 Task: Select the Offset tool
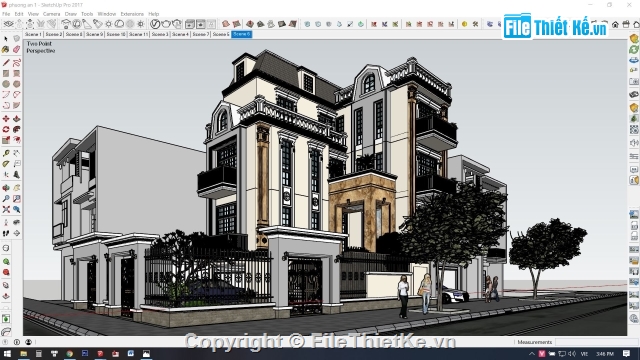click(x=16, y=140)
